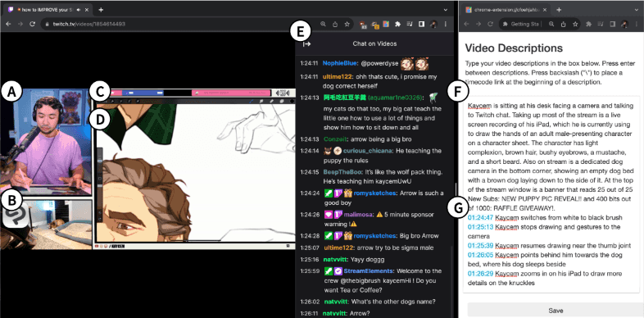The width and height of the screenshot is (644, 318).
Task: Click the second extension icon with orange badge
Action: coord(374,25)
